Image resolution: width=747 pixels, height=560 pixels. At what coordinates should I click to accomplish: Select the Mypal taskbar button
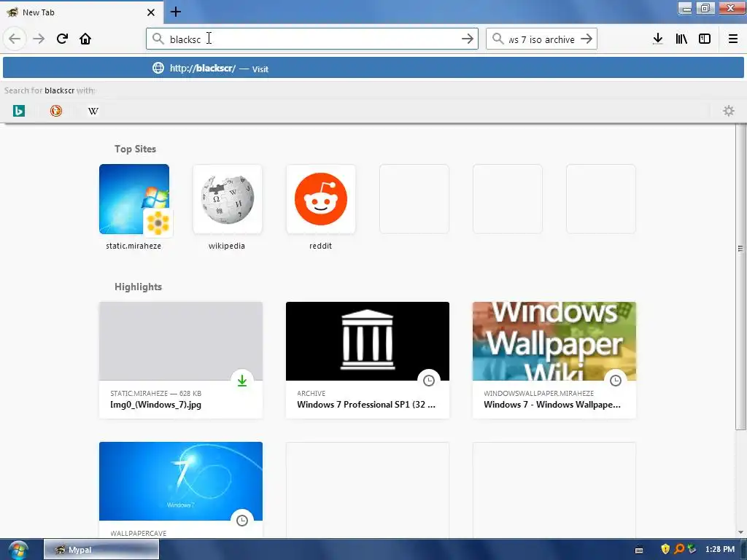101,550
